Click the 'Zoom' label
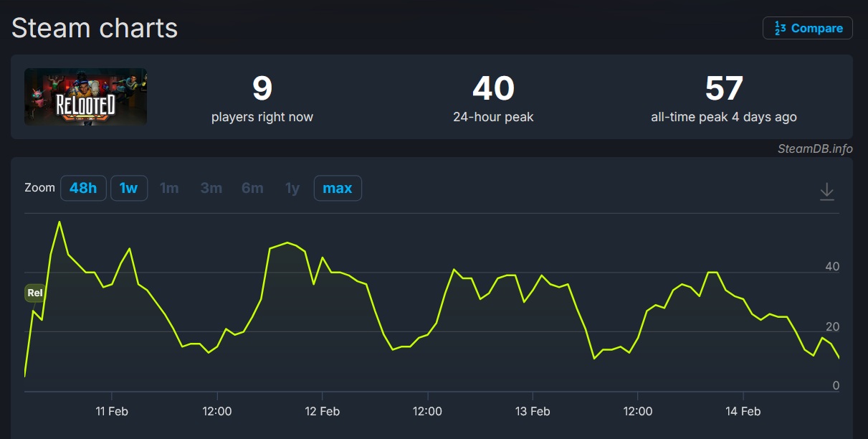This screenshot has height=439, width=868. tap(39, 188)
